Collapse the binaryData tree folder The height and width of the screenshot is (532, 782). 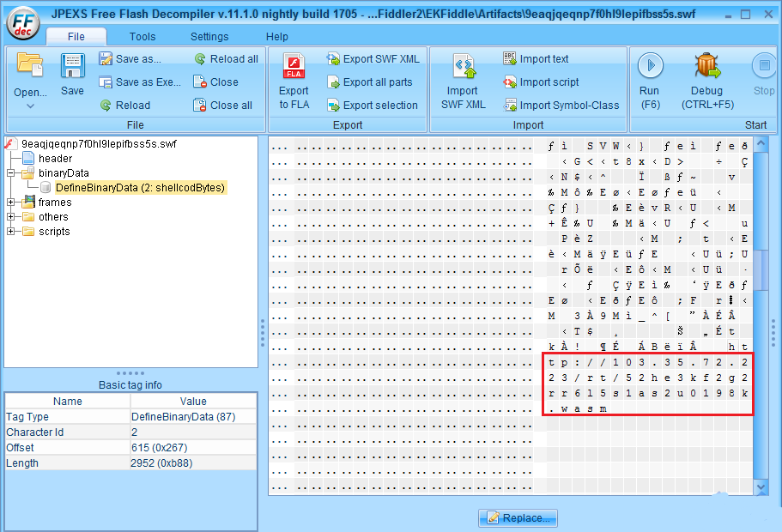[x=10, y=173]
